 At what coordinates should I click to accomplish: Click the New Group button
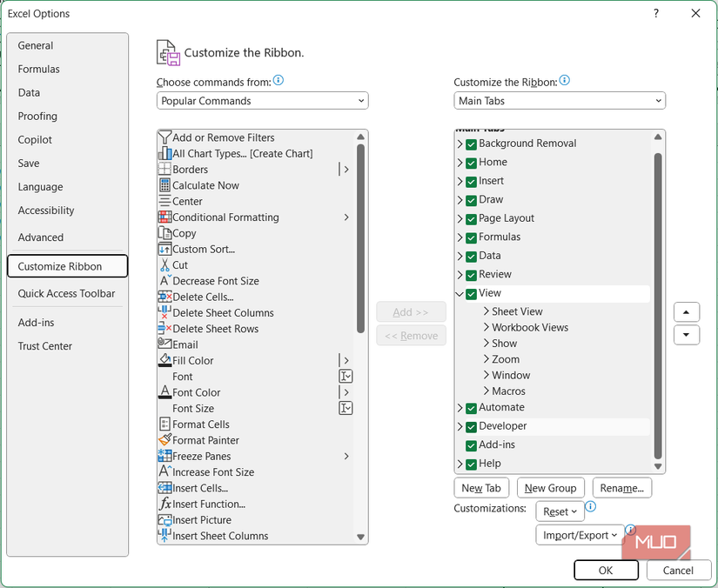[550, 488]
